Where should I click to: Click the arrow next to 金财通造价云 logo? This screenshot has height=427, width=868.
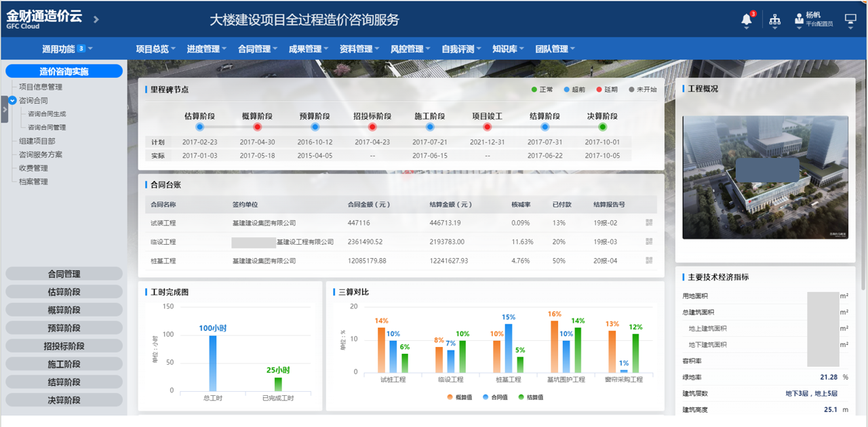pyautogui.click(x=96, y=20)
